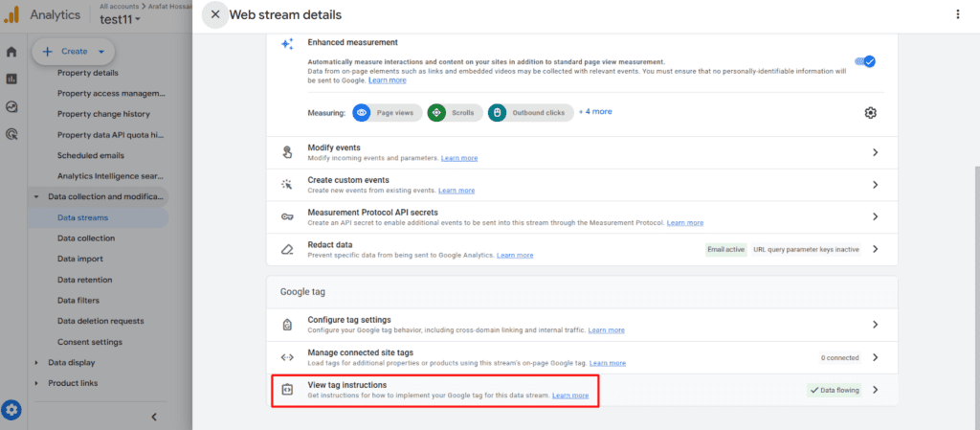Select Data retention in sidebar
980x430 pixels.
(x=85, y=280)
